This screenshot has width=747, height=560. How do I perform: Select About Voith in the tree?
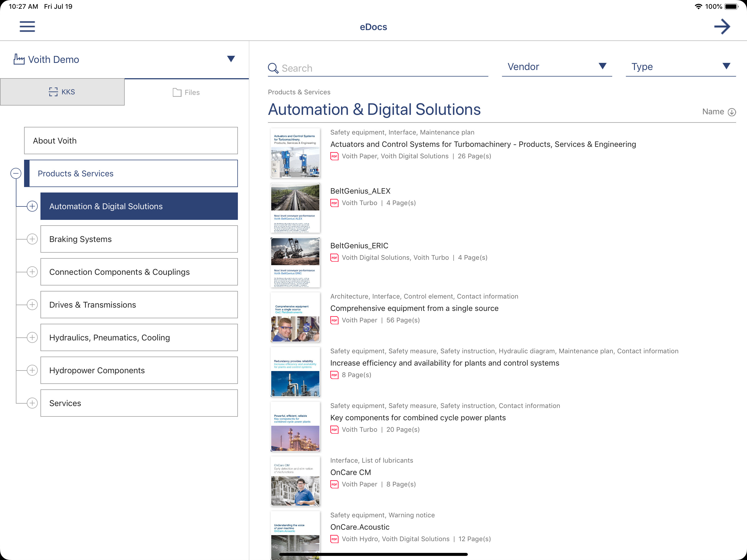click(x=131, y=141)
